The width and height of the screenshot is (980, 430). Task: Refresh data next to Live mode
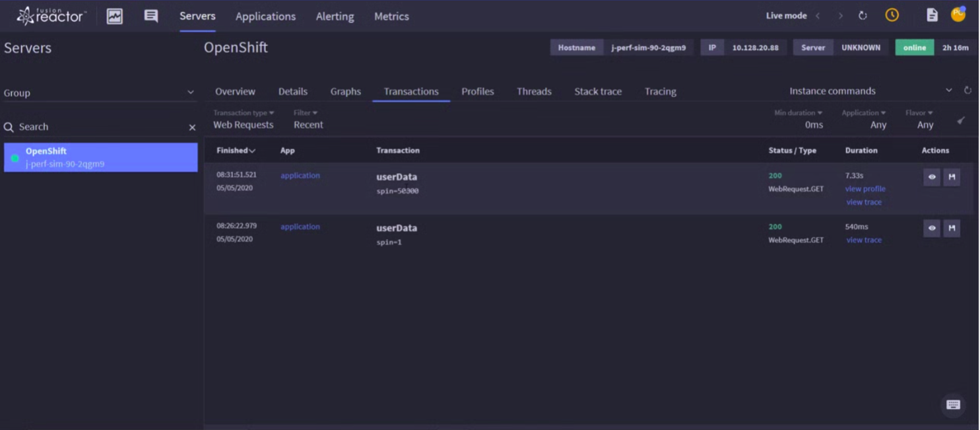[863, 16]
